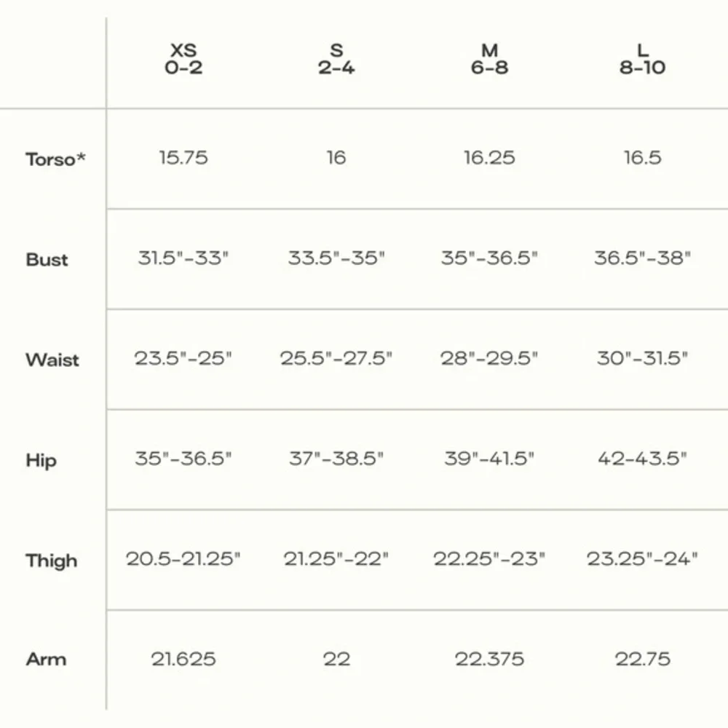
Task: Select the 23.5"-25" waist cell
Action: [x=183, y=358]
